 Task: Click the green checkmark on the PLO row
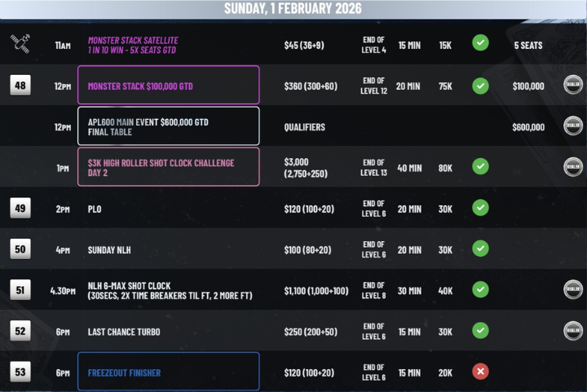click(x=480, y=208)
